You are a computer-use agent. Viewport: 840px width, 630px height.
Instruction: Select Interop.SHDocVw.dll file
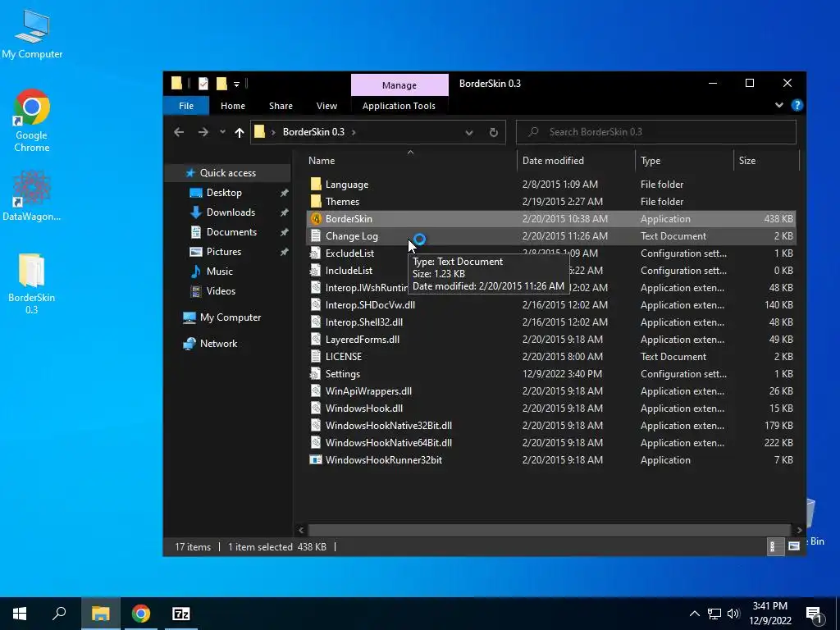click(550, 305)
